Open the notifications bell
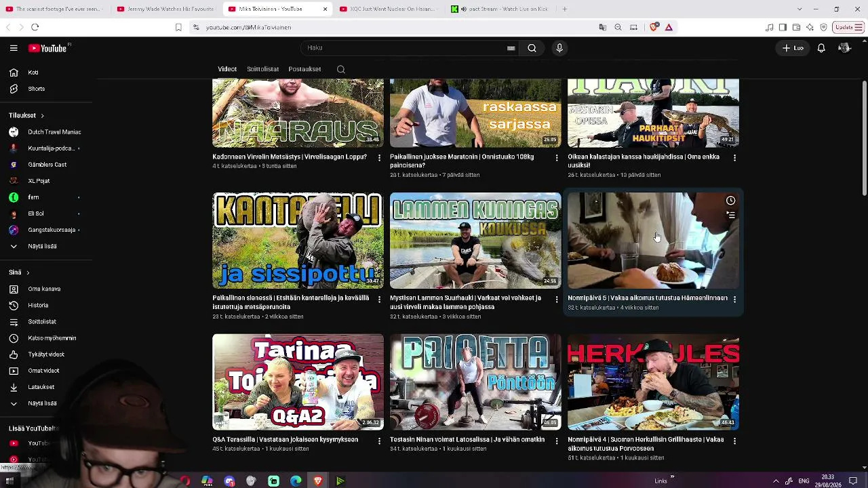This screenshot has width=868, height=488. tap(821, 48)
